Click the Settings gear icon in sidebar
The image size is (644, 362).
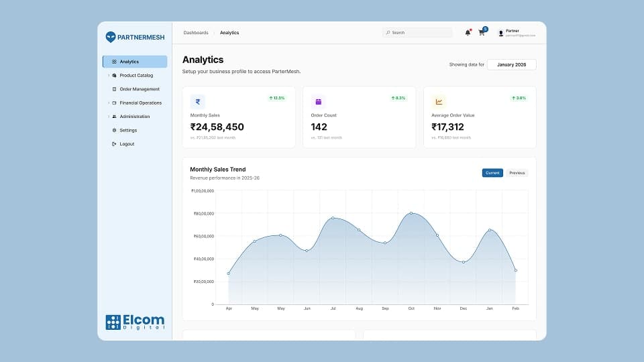point(114,130)
